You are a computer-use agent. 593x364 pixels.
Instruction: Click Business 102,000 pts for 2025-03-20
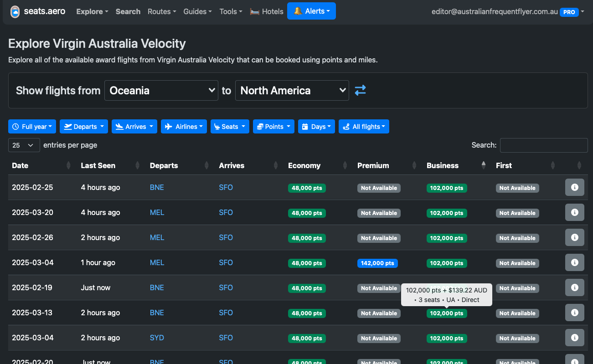point(447,213)
